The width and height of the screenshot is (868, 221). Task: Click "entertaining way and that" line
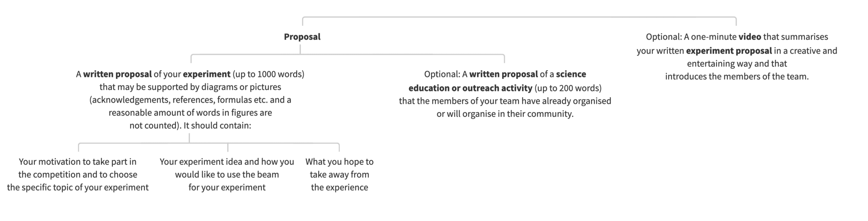click(736, 64)
